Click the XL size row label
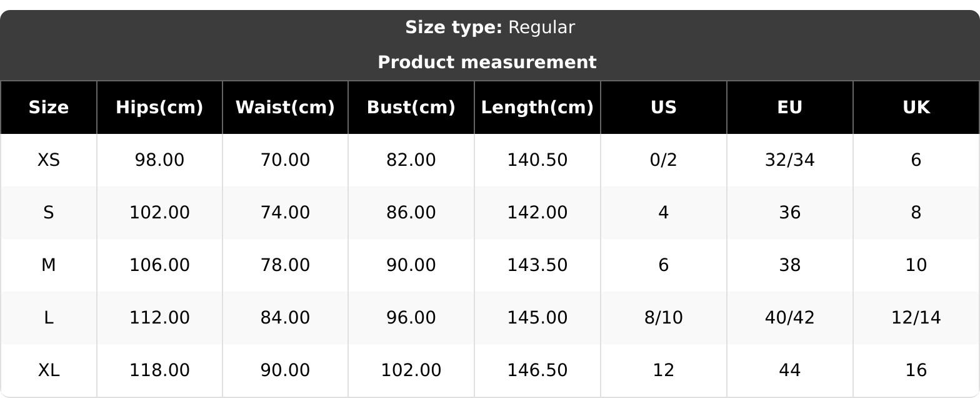 [x=49, y=370]
